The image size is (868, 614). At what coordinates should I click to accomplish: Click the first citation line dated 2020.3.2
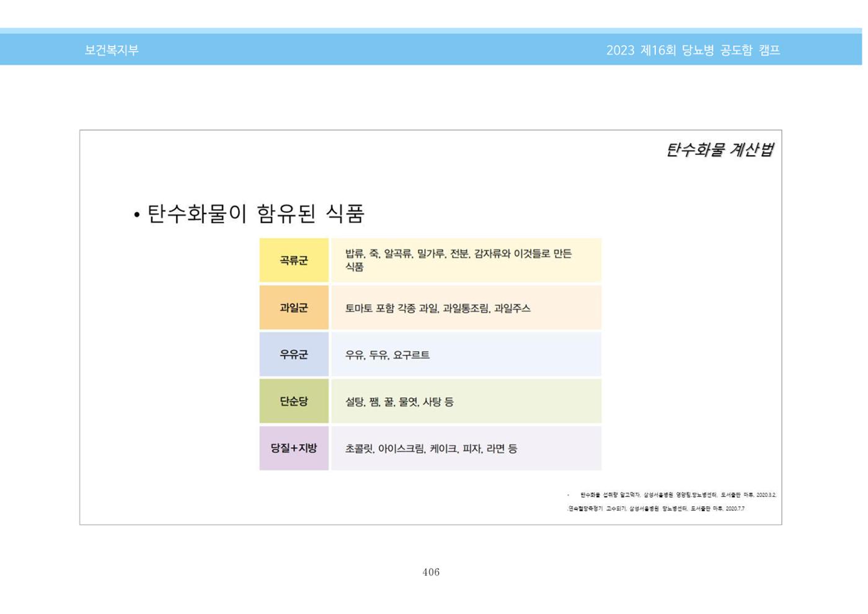tap(678, 495)
